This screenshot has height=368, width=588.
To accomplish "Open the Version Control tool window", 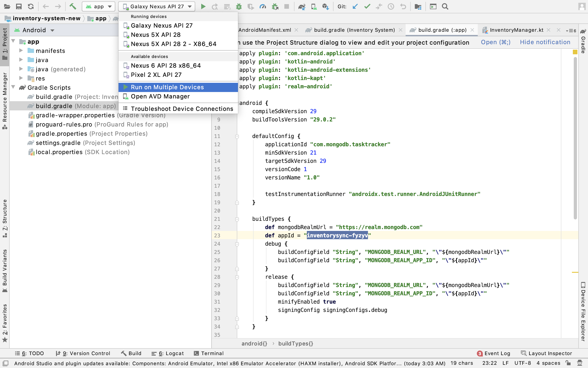I will 83,354.
